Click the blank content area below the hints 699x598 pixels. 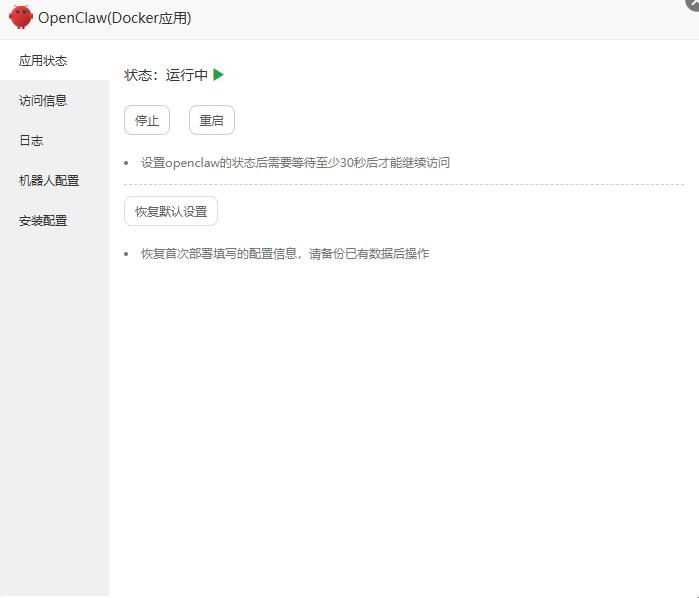[400, 420]
